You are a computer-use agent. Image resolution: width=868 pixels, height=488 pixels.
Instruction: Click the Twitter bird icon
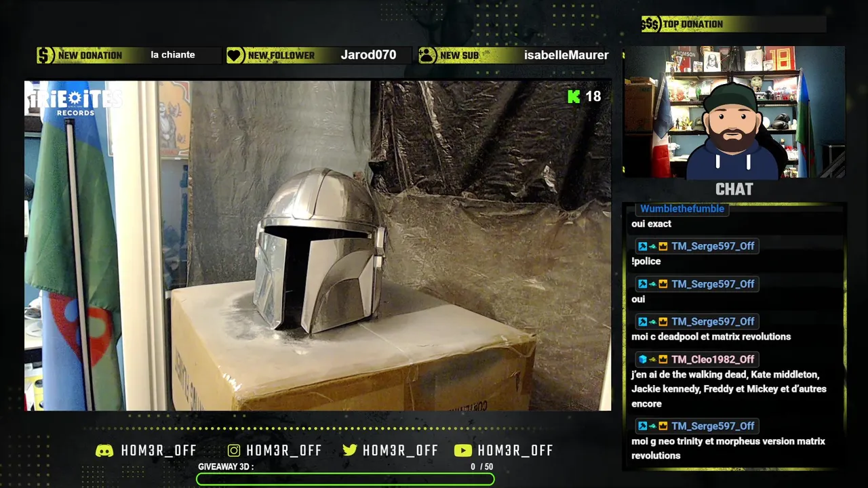350,450
